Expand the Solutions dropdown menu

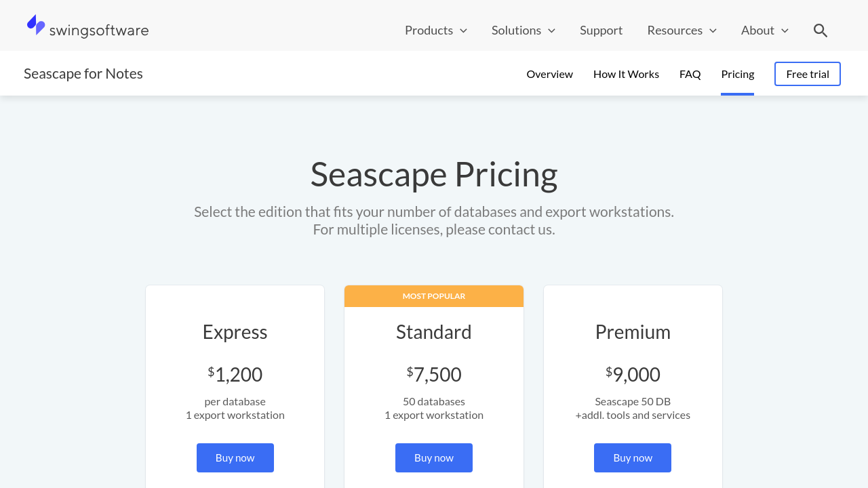tap(523, 30)
